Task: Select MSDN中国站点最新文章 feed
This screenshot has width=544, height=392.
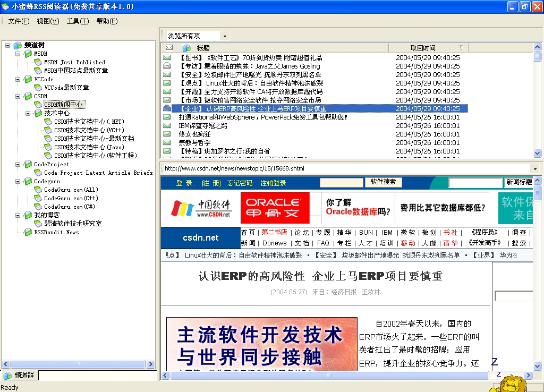Action: (x=76, y=71)
